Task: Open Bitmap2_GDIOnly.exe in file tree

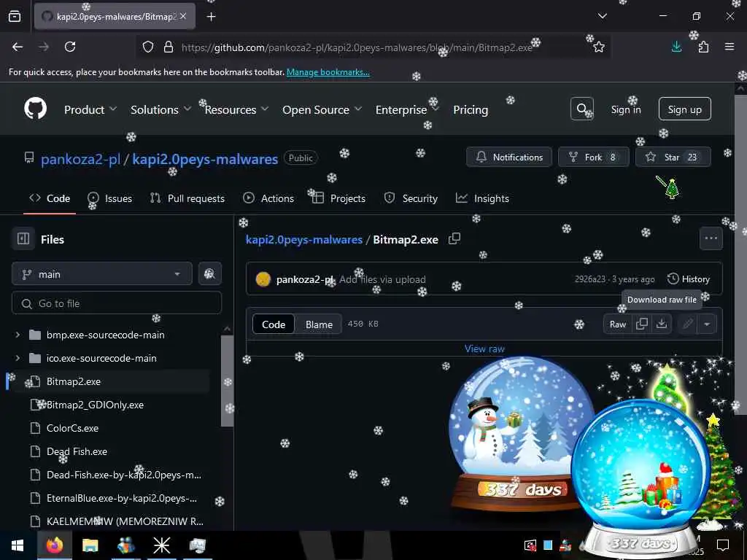Action: pyautogui.click(x=95, y=405)
